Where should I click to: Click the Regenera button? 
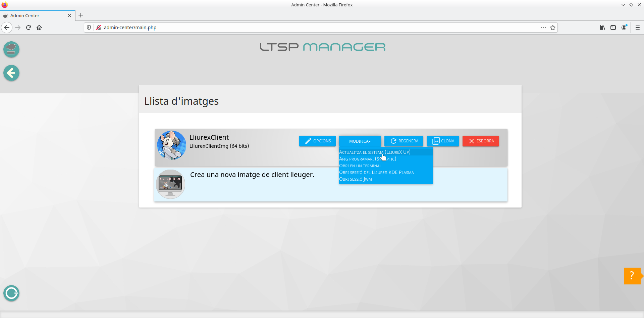coord(404,141)
